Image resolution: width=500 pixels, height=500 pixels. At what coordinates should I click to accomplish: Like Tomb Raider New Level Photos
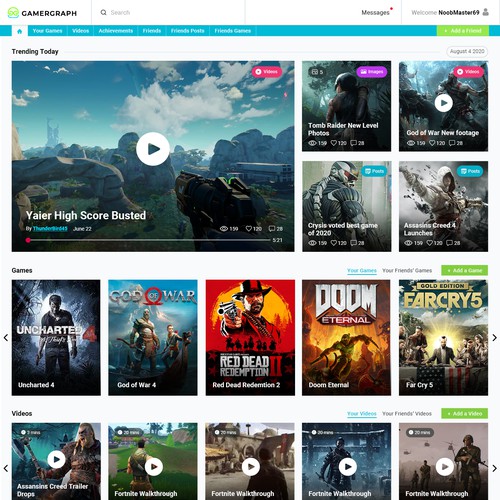[334, 143]
